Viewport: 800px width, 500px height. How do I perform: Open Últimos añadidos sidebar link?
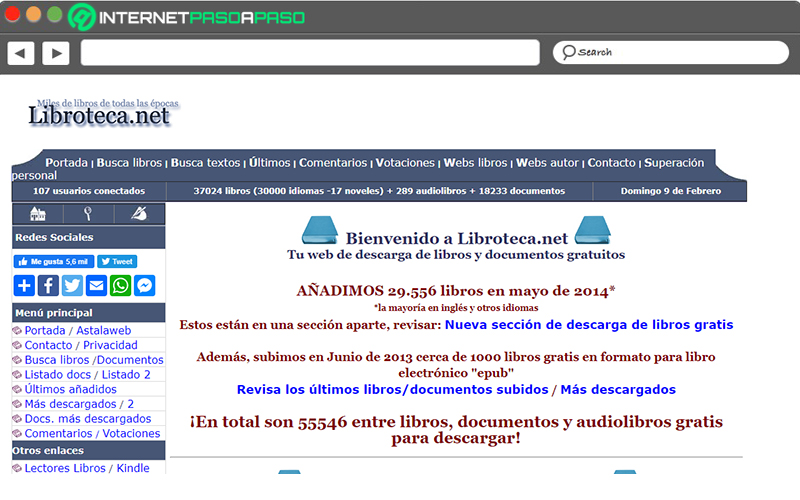click(x=70, y=389)
